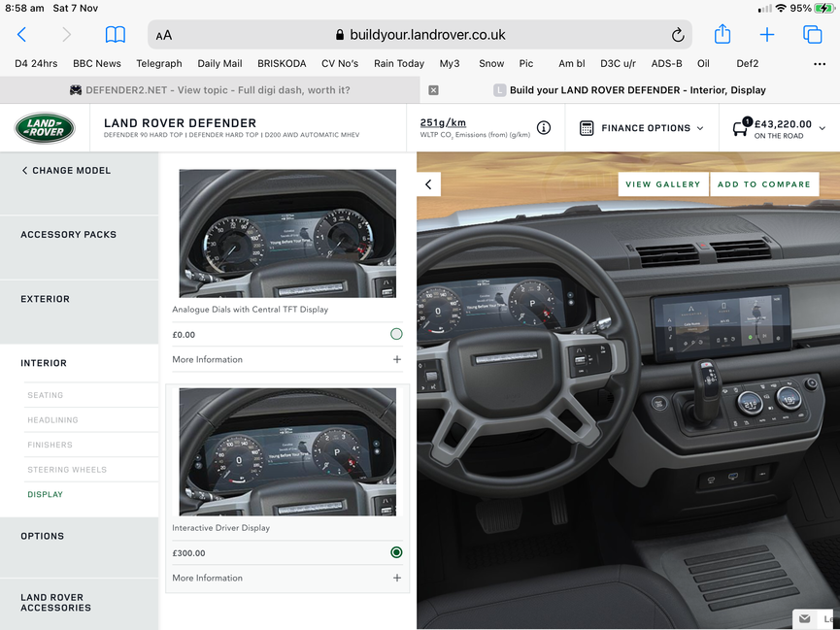
Task: Tap the battery indicator in status bar
Action: [823, 8]
